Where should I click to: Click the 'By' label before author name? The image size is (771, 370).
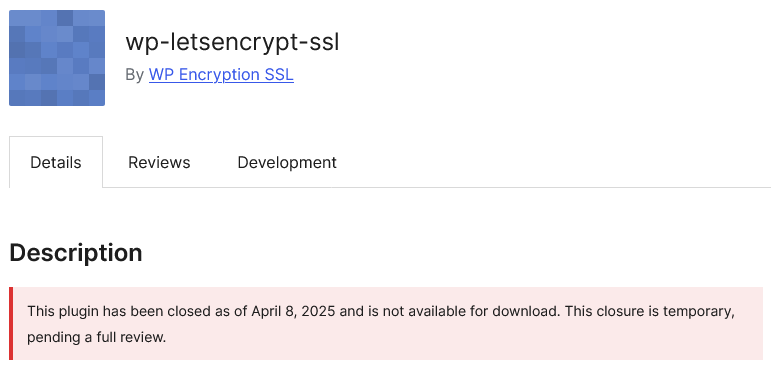coord(134,75)
